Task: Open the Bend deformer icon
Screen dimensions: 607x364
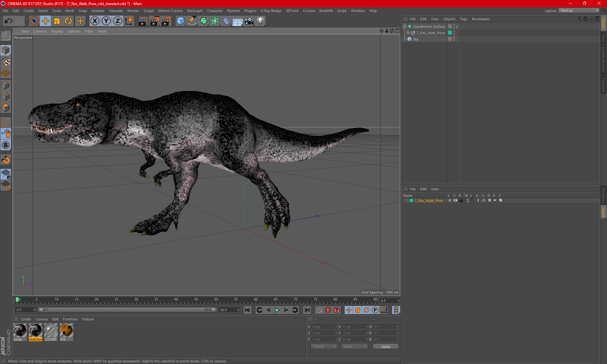Action: click(226, 21)
